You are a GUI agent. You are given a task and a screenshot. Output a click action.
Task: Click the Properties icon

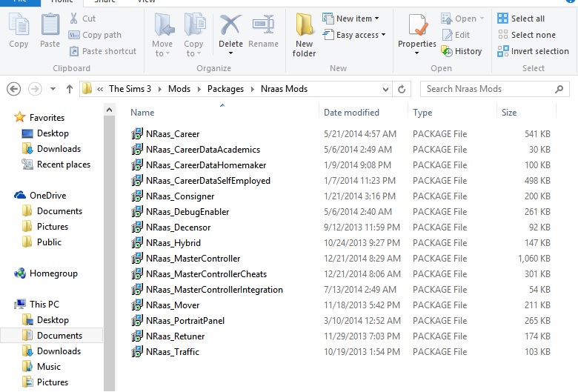click(417, 25)
